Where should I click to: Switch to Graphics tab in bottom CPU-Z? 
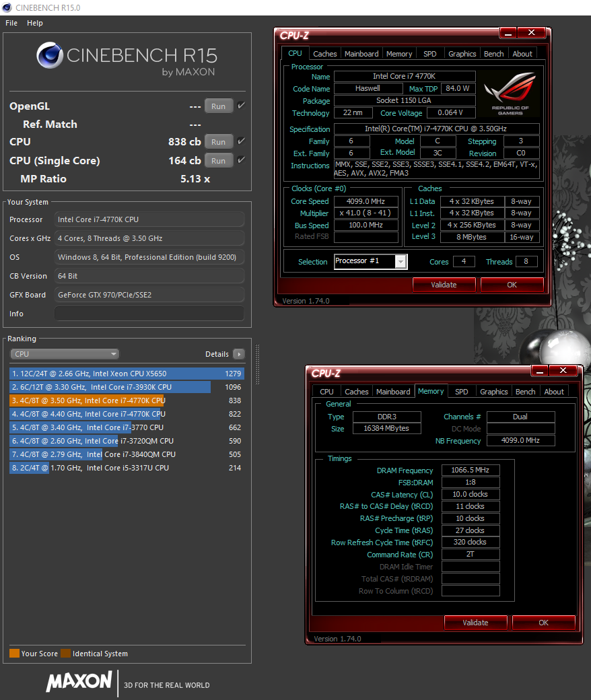point(494,392)
